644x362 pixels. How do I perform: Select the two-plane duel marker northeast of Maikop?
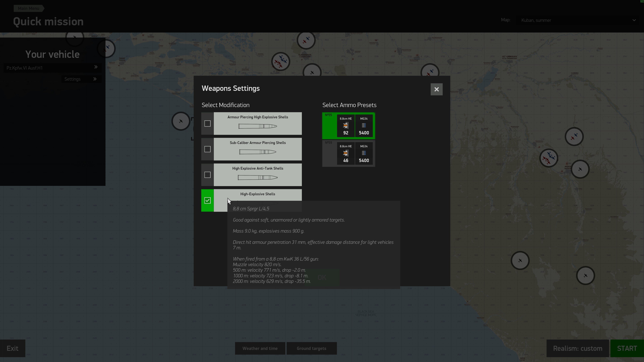574,137
